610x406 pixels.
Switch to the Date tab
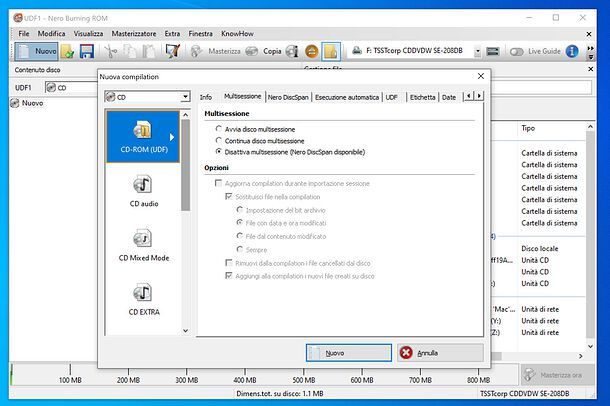point(449,97)
